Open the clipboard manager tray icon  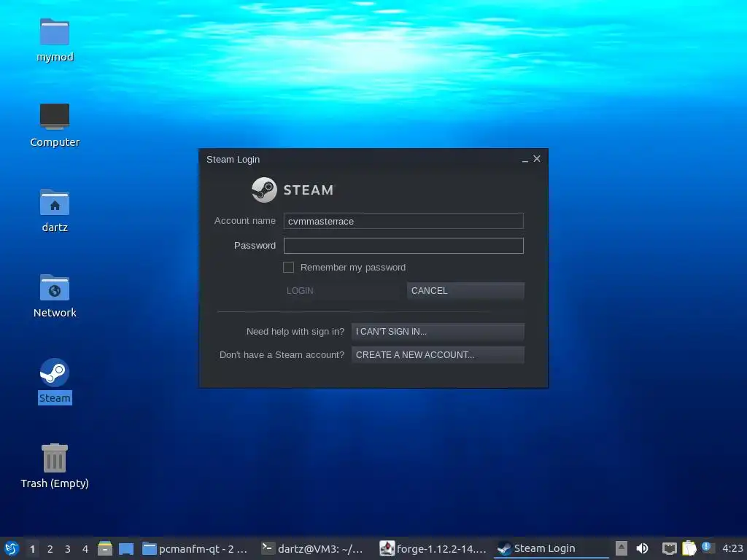tap(689, 548)
